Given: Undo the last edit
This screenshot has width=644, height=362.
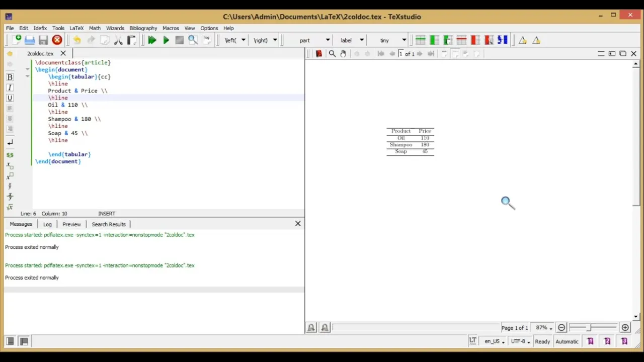Looking at the screenshot, I should [x=77, y=40].
